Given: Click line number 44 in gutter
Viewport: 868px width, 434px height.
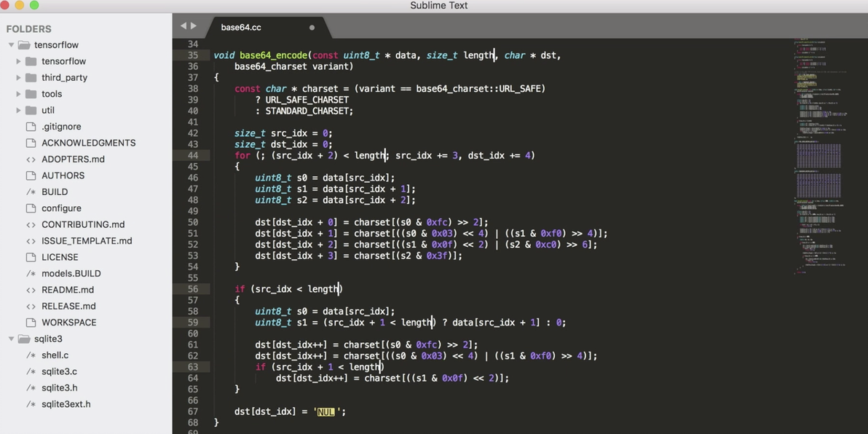Looking at the screenshot, I should click(x=193, y=156).
